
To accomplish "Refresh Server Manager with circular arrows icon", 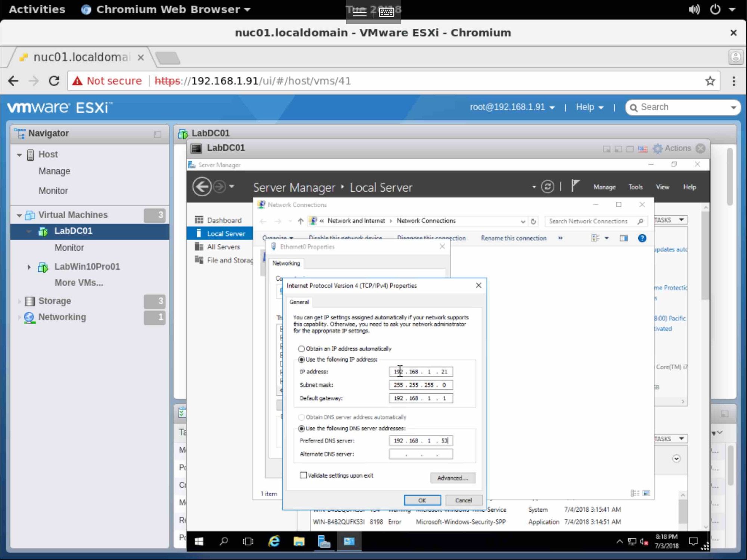I will tap(548, 186).
